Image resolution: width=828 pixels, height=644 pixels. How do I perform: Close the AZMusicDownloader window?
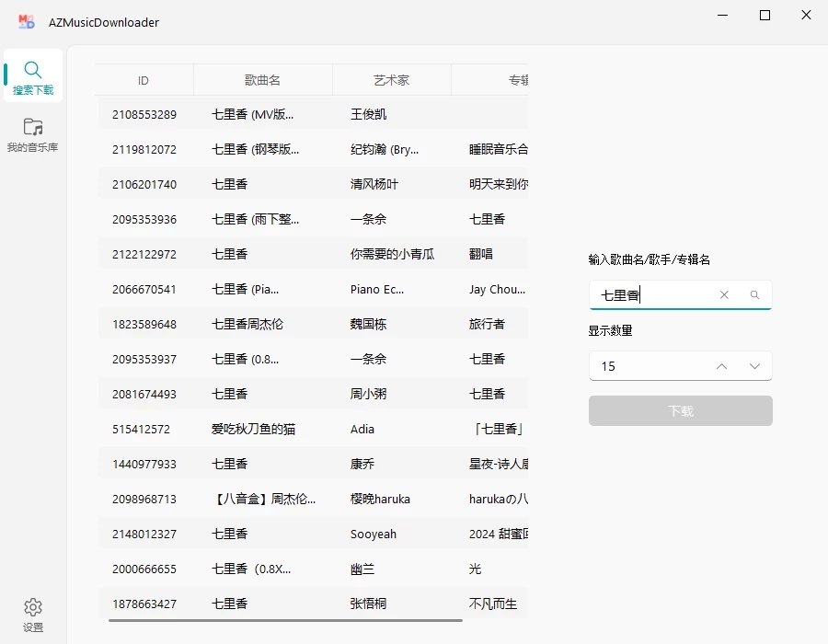click(806, 16)
